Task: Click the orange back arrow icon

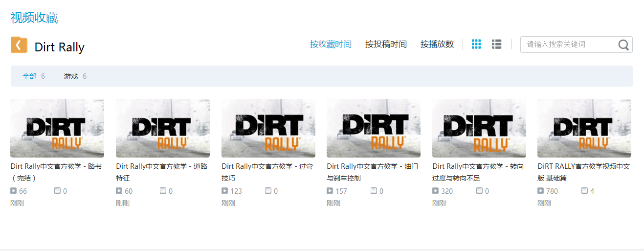Action: coord(19,45)
